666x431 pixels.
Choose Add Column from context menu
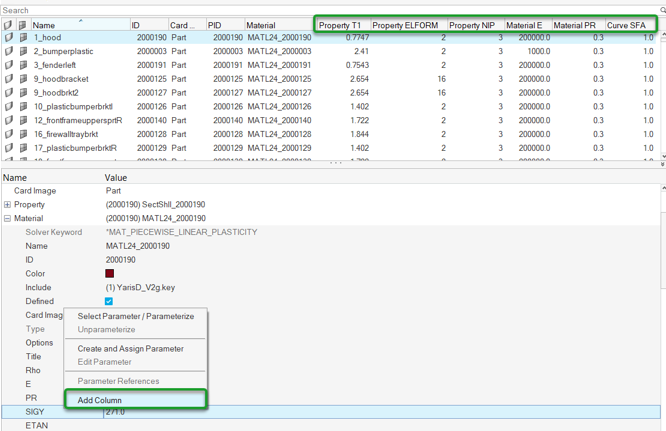click(x=100, y=400)
